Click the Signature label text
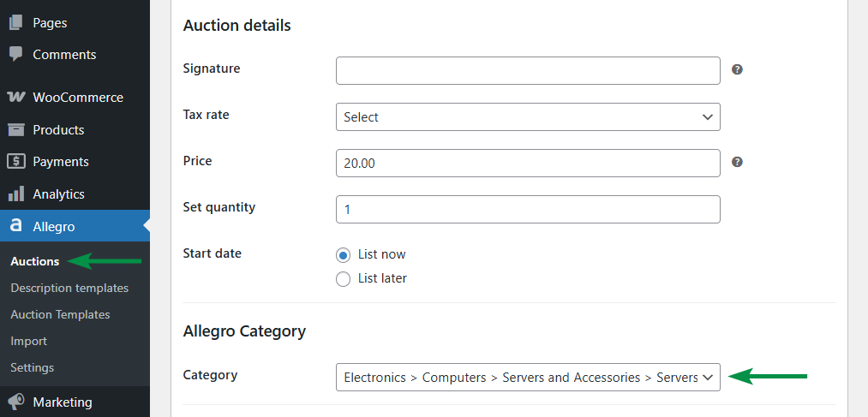This screenshot has height=417, width=868. pyautogui.click(x=212, y=69)
